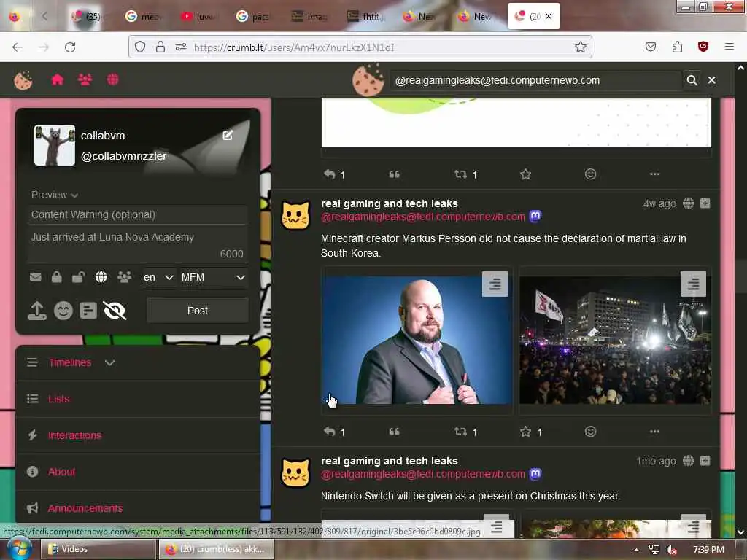Reload the page in Firefox
The width and height of the screenshot is (747, 560).
pos(70,47)
